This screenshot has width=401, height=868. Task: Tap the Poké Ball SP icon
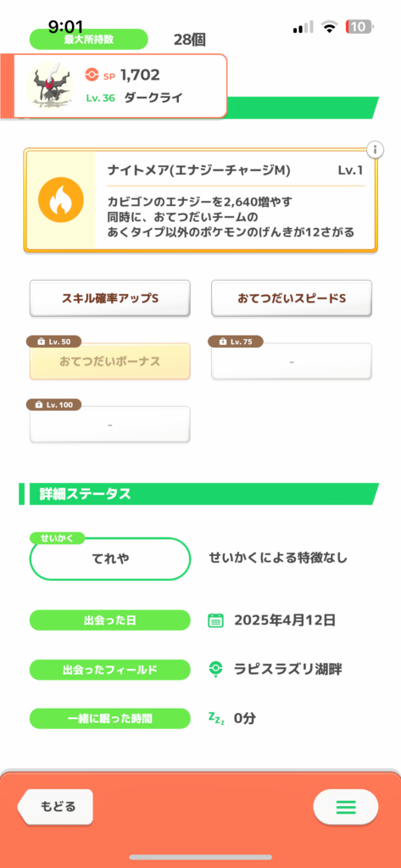tap(92, 75)
